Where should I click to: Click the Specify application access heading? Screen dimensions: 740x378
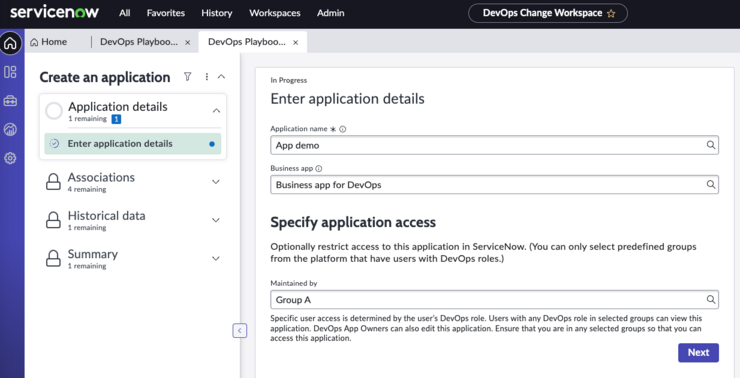point(353,222)
